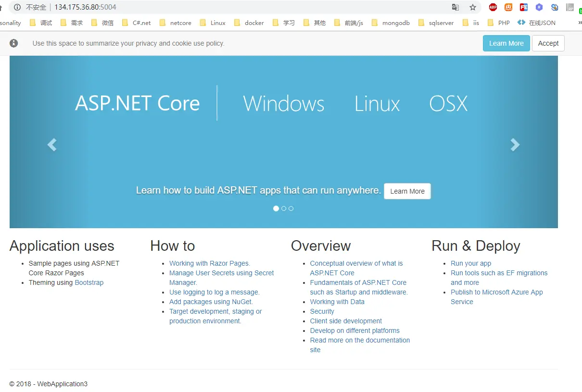Open the 其他 bookmark folder
582x392 pixels.
tap(315, 23)
